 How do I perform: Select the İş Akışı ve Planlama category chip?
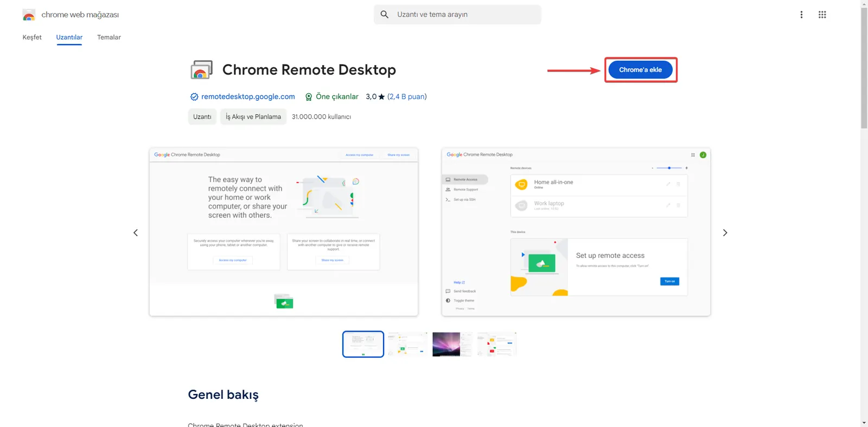click(253, 117)
